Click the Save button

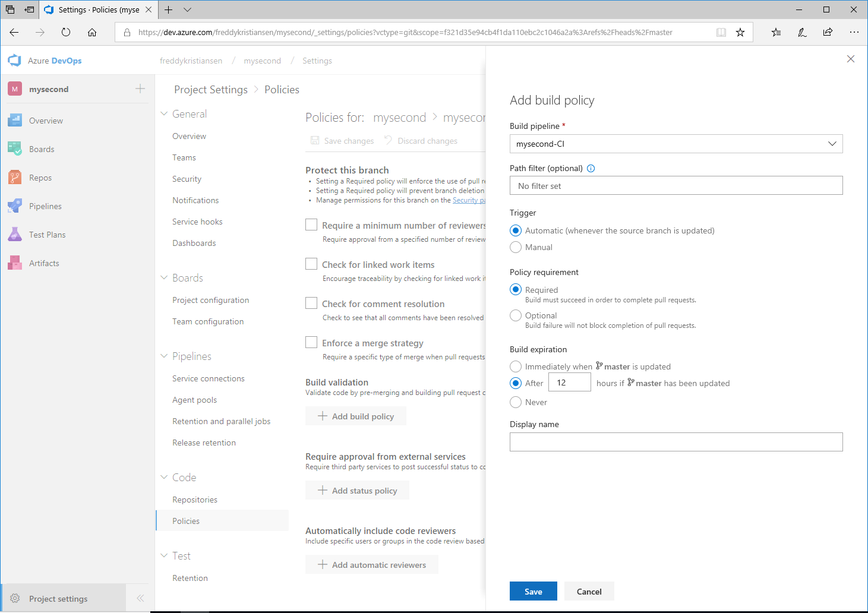(x=533, y=591)
